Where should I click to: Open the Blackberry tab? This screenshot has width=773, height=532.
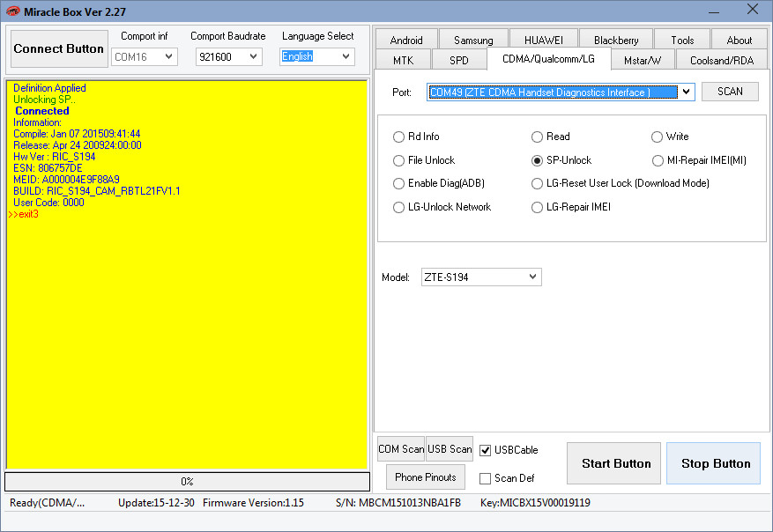coord(616,40)
